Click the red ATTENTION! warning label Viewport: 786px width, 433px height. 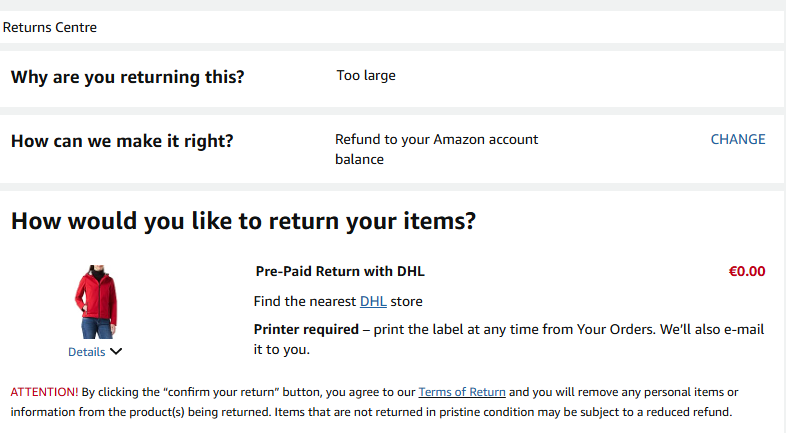[44, 392]
